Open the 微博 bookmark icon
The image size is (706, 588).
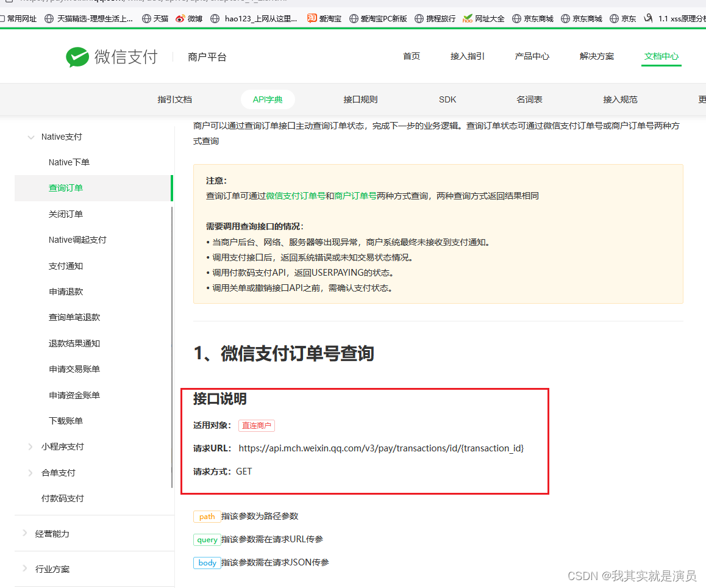180,18
